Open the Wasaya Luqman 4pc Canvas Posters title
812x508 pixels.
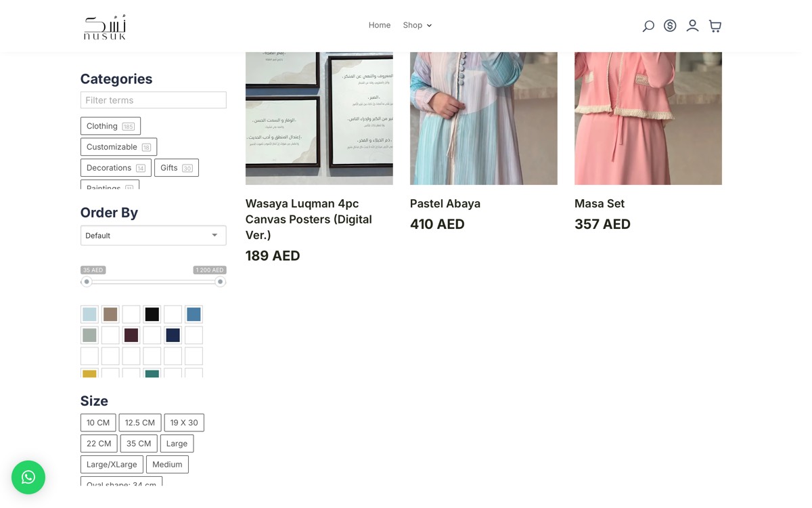309,219
